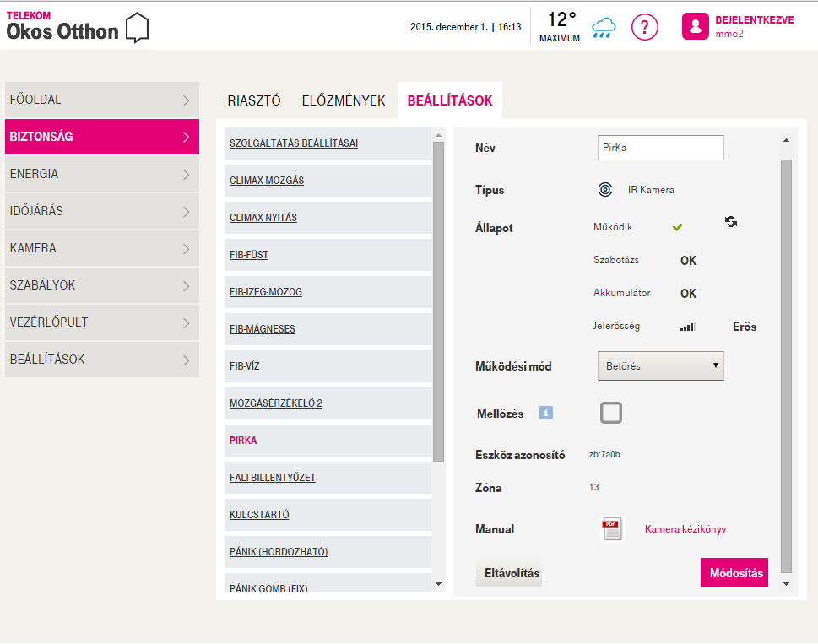The width and height of the screenshot is (818, 644).
Task: Select the FIB-IZEG-MOZOG device
Action: click(328, 292)
